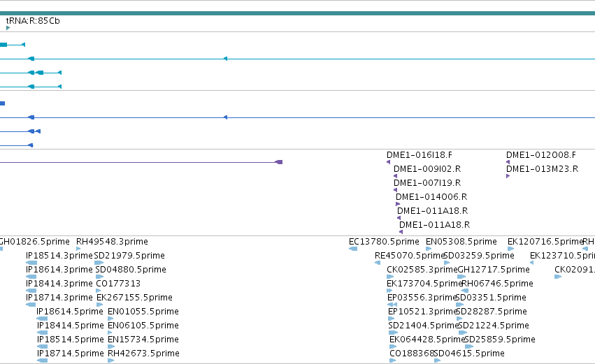Select the EN01055.5prime EST label

click(143, 312)
